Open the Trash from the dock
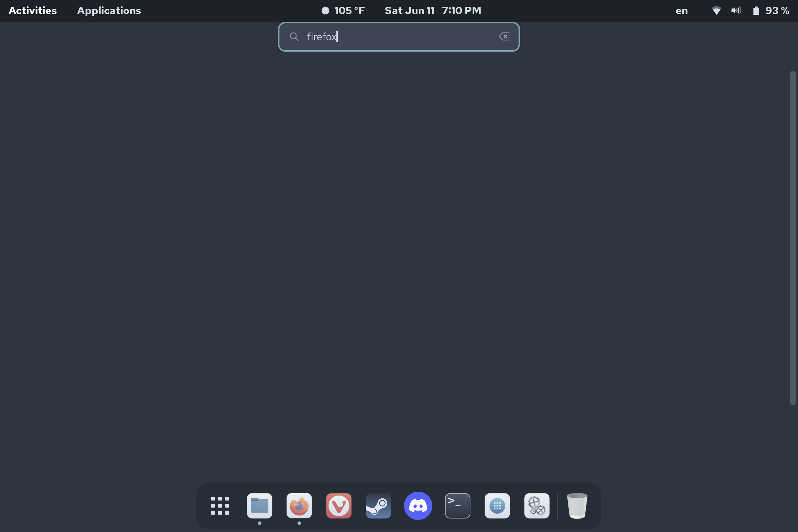The image size is (798, 532). click(x=578, y=506)
